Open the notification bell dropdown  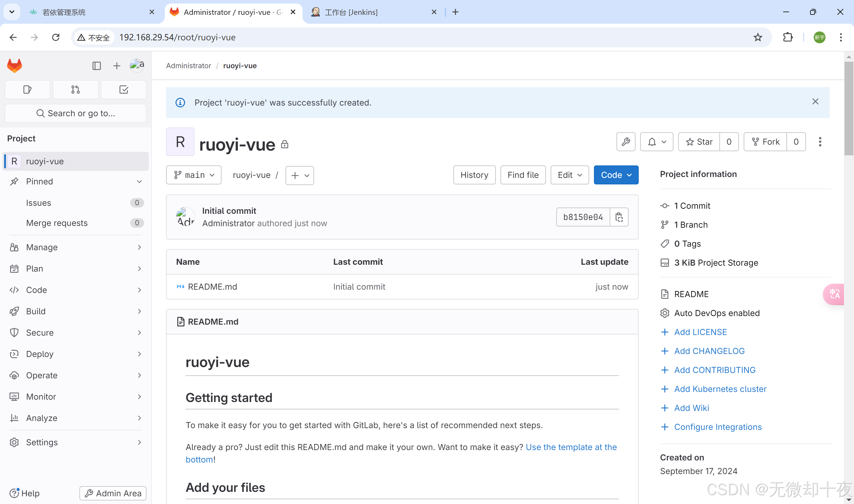pyautogui.click(x=656, y=142)
